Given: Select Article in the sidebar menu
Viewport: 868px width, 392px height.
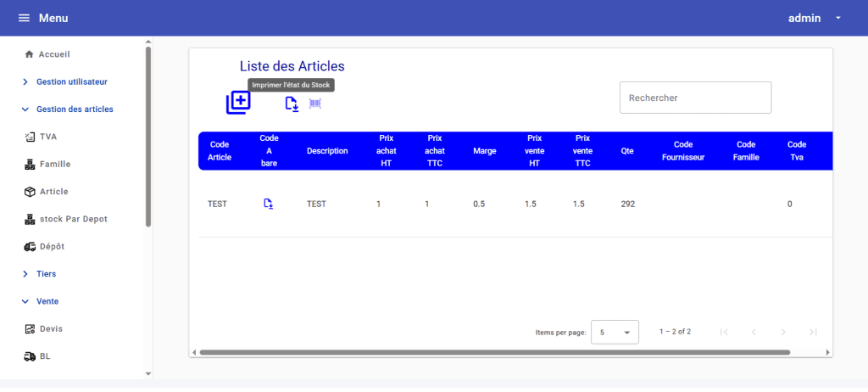Looking at the screenshot, I should (x=53, y=192).
